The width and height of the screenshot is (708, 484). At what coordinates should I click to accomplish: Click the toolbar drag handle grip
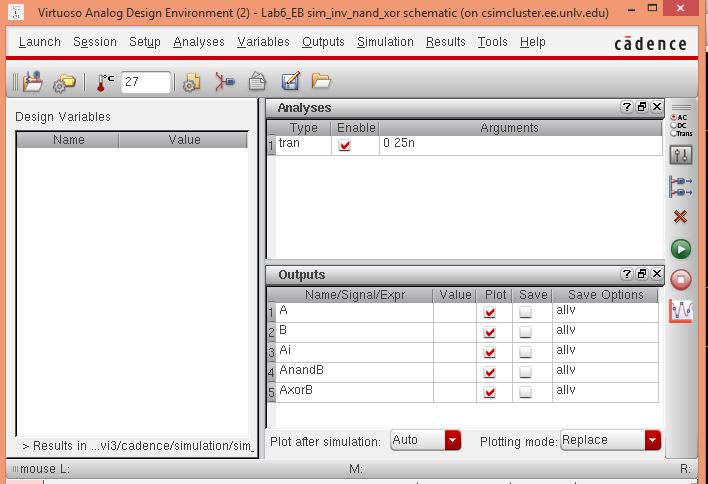coord(15,82)
